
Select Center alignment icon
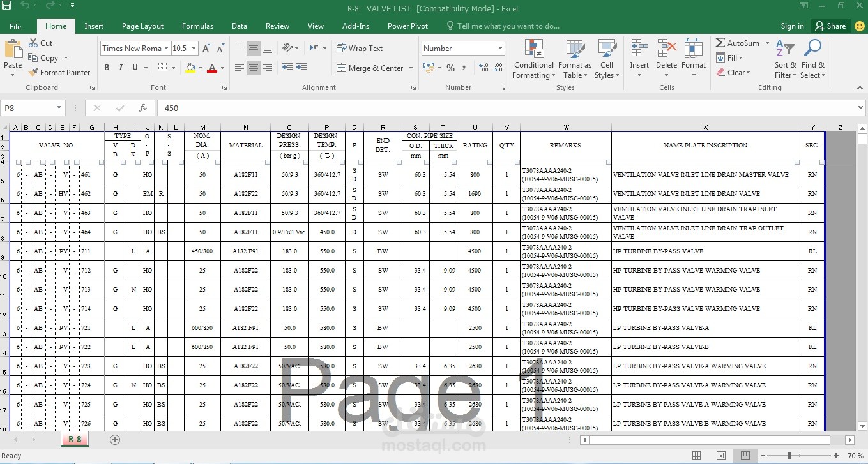(x=254, y=68)
